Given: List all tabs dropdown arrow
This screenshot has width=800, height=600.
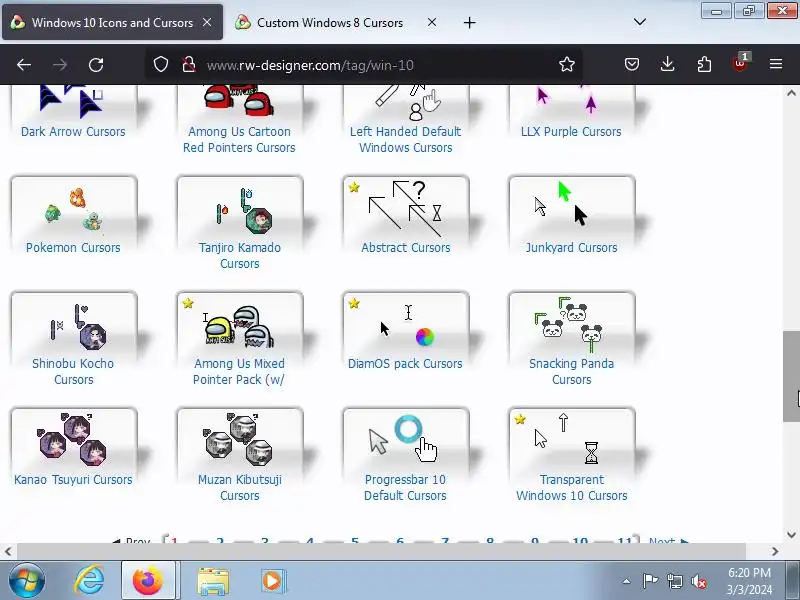Looking at the screenshot, I should tap(640, 22).
